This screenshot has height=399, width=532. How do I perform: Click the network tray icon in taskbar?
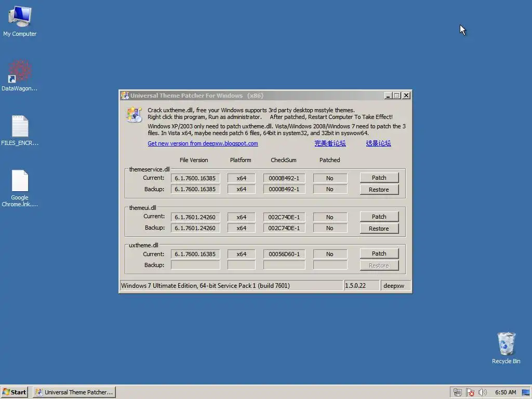(x=457, y=392)
